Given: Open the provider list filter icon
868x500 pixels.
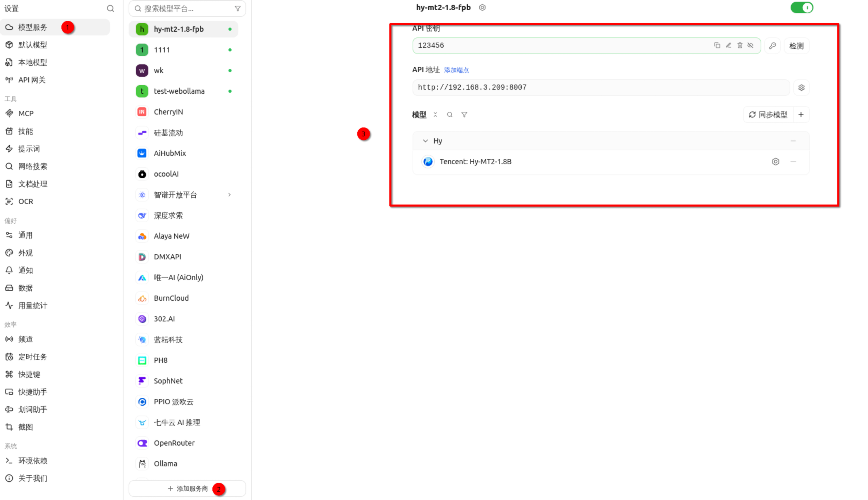Looking at the screenshot, I should click(238, 9).
